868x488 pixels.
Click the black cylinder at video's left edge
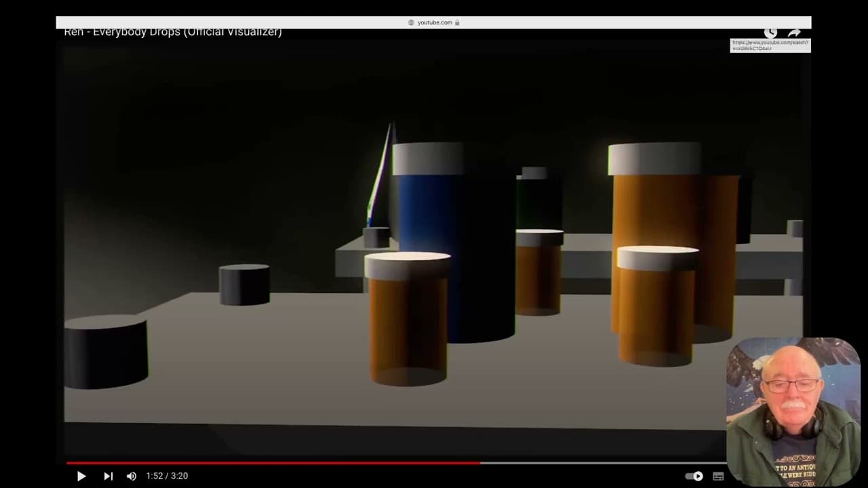(106, 352)
